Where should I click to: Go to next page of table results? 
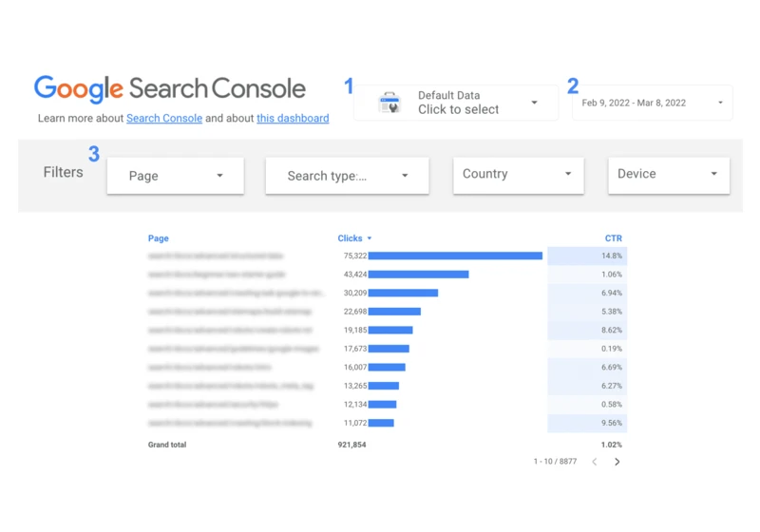617,462
